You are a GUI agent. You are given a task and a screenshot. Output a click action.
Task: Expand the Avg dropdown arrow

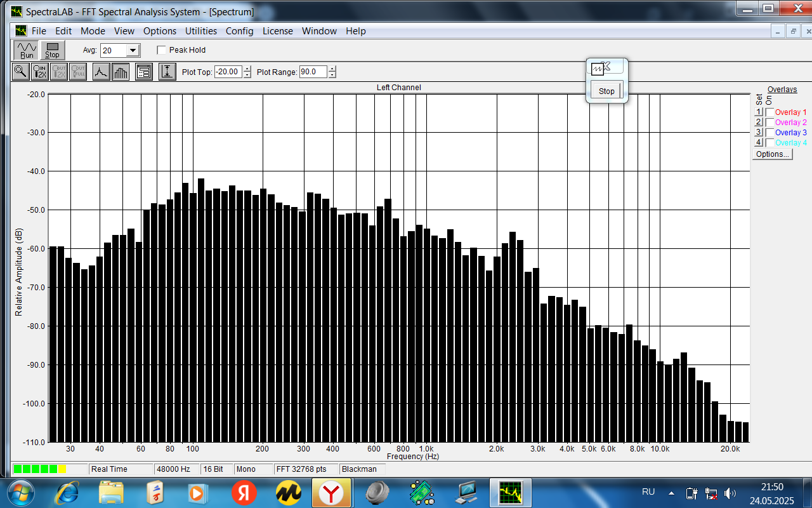pyautogui.click(x=133, y=51)
